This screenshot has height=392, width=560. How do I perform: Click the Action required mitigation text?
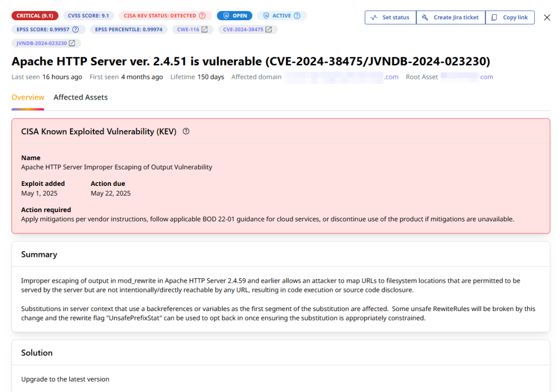[267, 219]
